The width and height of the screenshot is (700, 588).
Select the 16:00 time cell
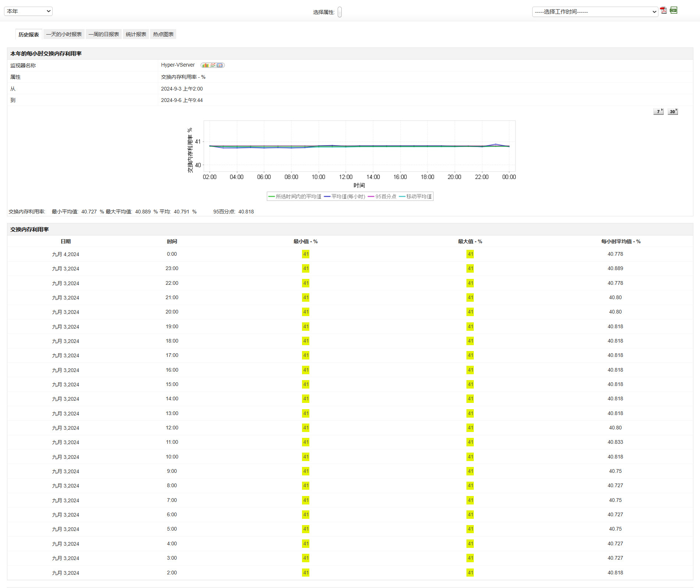[172, 370]
